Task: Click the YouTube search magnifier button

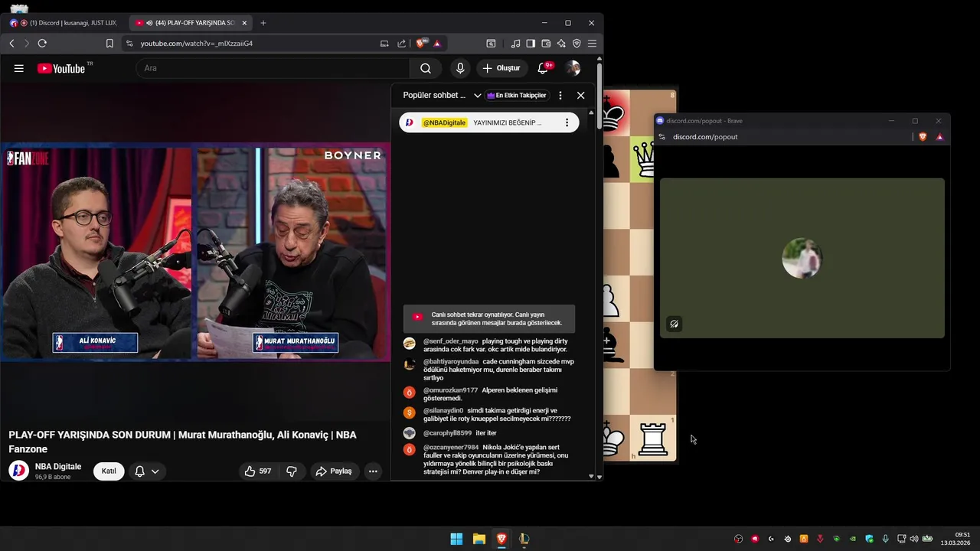Action: click(x=426, y=68)
